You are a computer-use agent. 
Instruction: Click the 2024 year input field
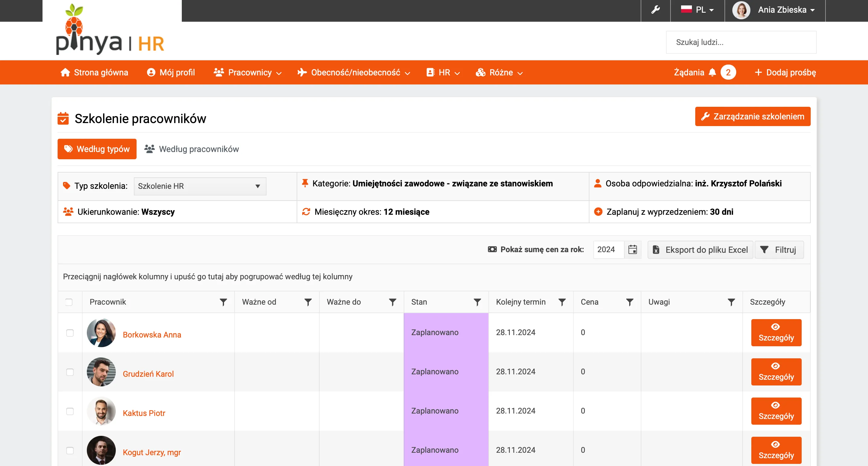(x=608, y=249)
